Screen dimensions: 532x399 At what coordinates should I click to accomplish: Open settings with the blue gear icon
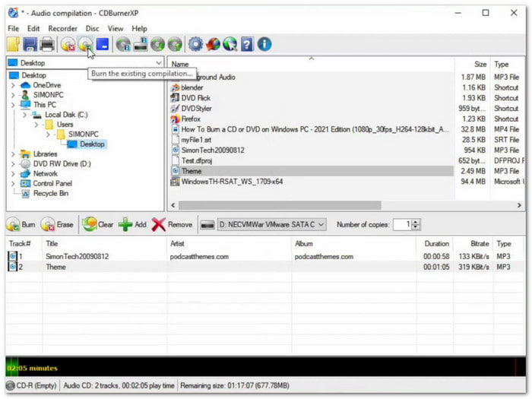(195, 45)
